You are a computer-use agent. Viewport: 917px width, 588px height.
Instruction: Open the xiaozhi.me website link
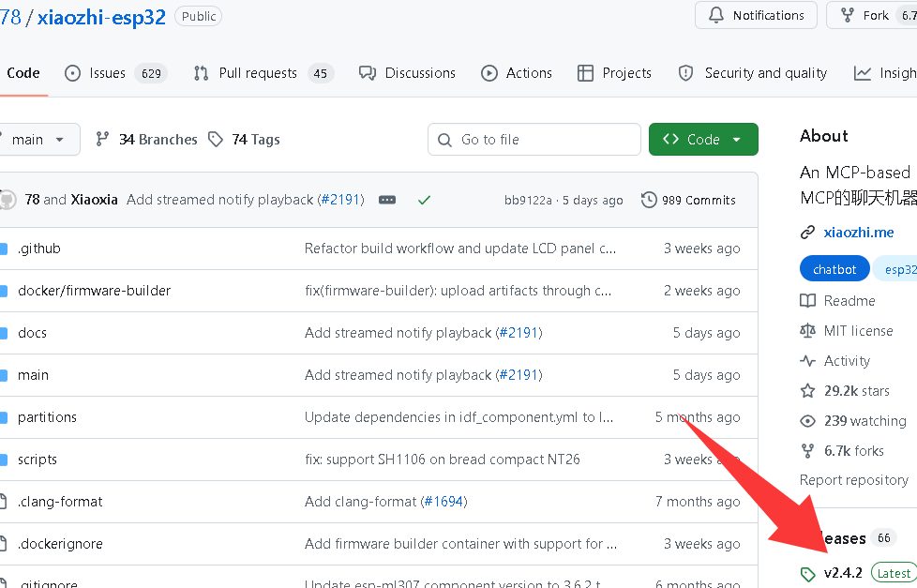[859, 233]
